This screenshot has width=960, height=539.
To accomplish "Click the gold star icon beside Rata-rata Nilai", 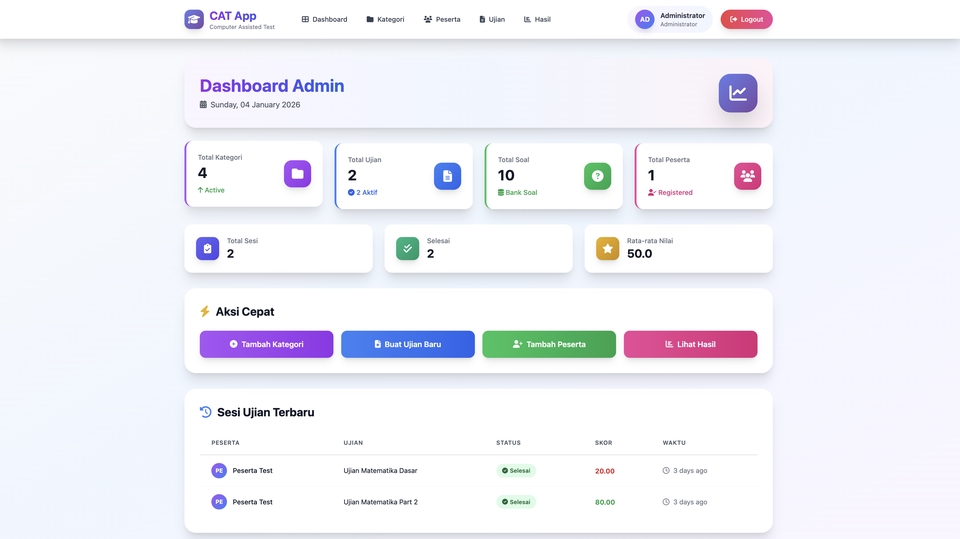I will point(607,248).
